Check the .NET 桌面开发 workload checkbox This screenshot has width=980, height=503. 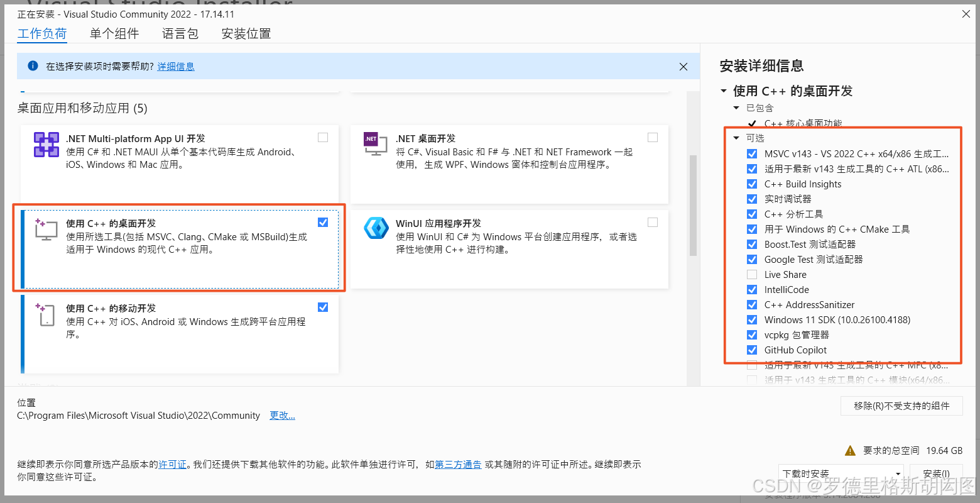(x=652, y=137)
